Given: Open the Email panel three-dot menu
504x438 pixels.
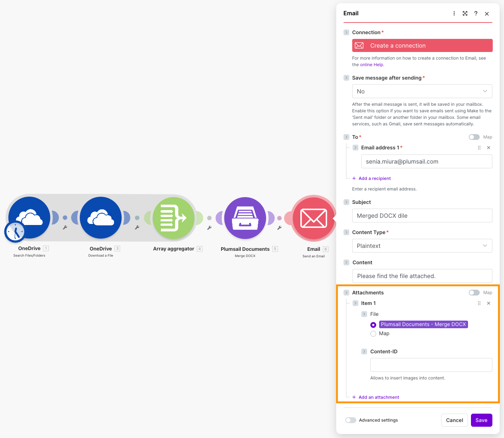Looking at the screenshot, I should (454, 13).
